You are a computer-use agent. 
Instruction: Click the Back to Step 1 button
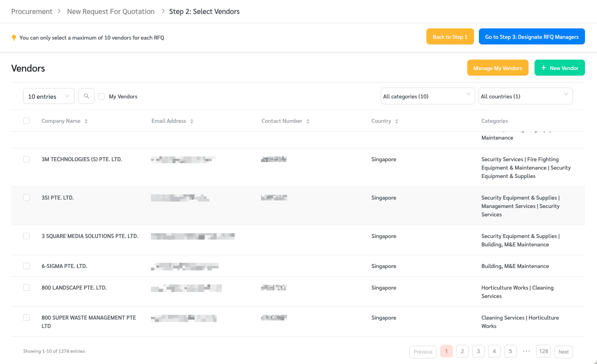coord(450,36)
